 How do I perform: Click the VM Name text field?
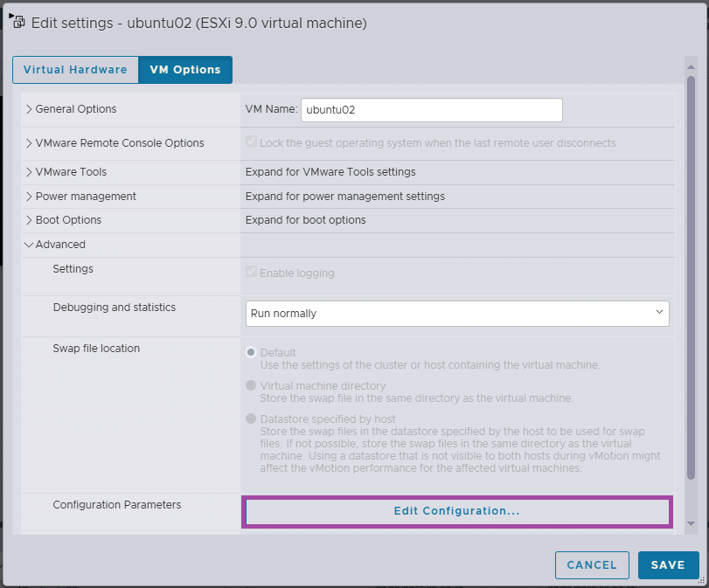click(x=431, y=110)
